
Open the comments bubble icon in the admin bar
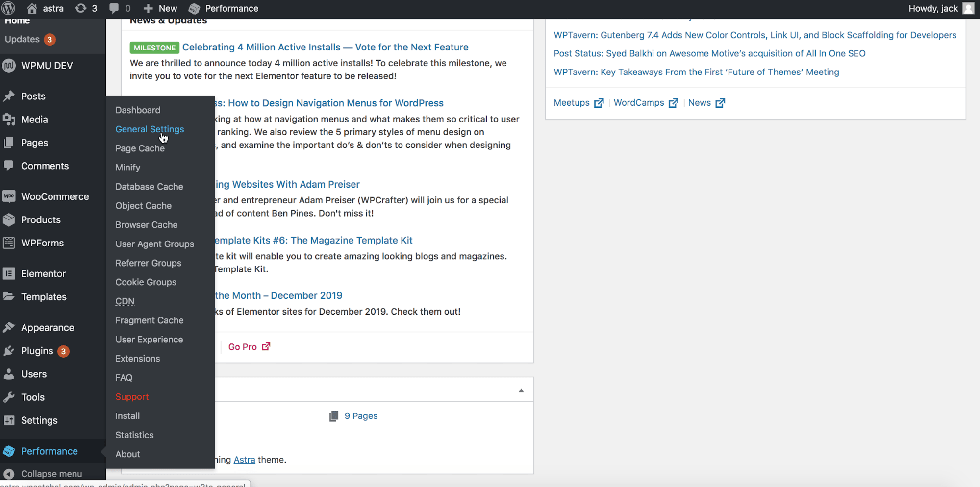click(114, 8)
